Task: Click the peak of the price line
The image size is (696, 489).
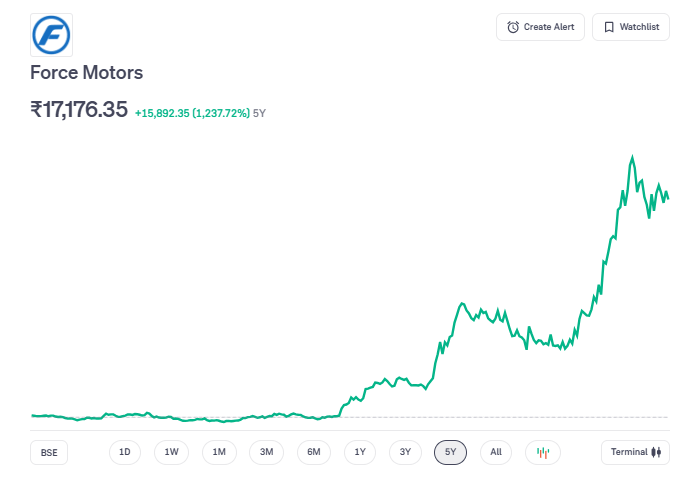Action: [x=632, y=157]
